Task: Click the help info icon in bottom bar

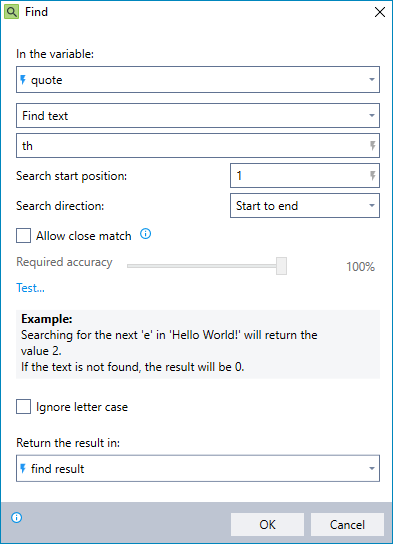Action: coord(17,518)
